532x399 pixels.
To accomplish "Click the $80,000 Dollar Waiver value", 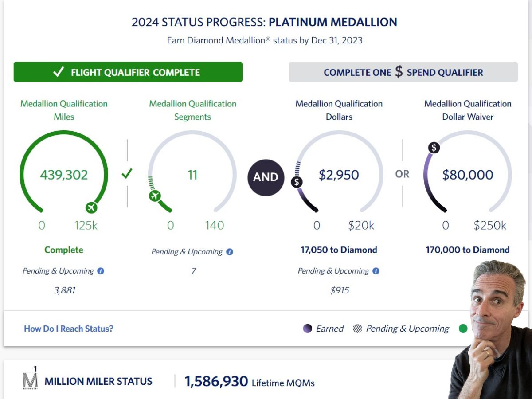I will point(467,175).
